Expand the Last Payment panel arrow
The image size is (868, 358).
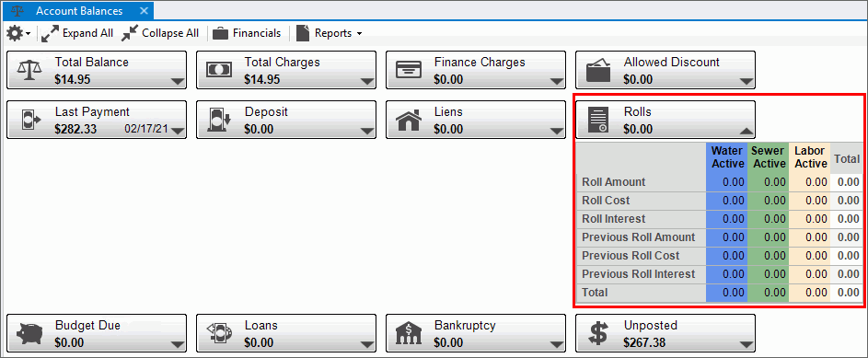click(x=177, y=132)
